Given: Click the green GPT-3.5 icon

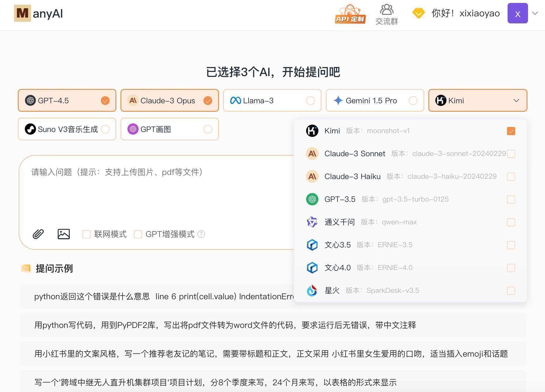Looking at the screenshot, I should point(312,199).
